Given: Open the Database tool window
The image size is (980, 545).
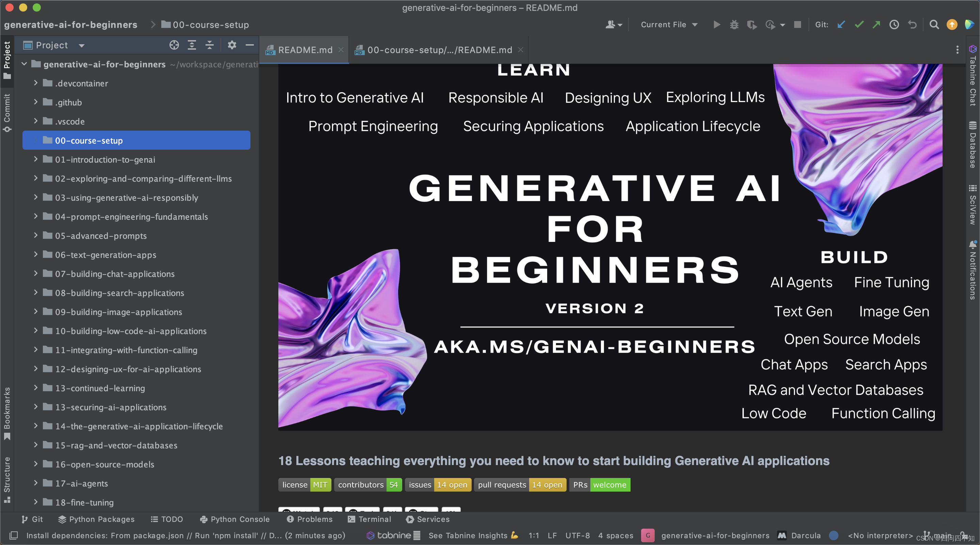Looking at the screenshot, I should 973,145.
